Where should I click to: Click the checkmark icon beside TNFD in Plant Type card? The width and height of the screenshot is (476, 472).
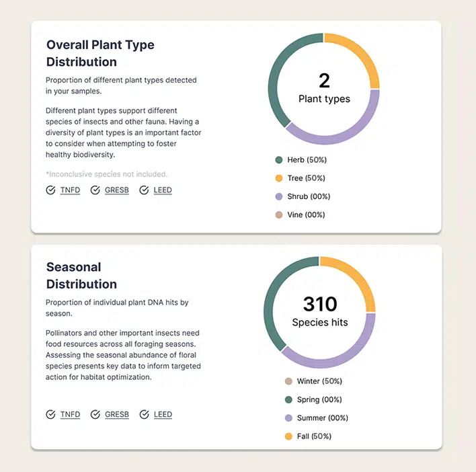pyautogui.click(x=50, y=190)
